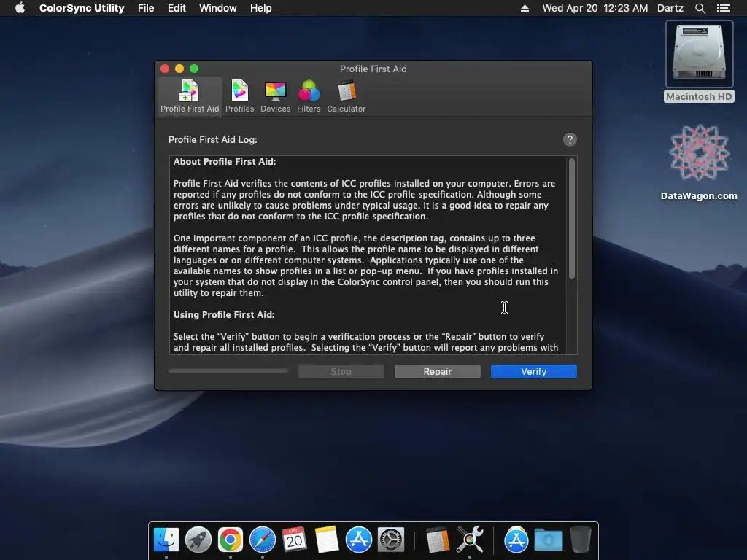Open the Window menu
This screenshot has width=747, height=560.
coord(217,8)
